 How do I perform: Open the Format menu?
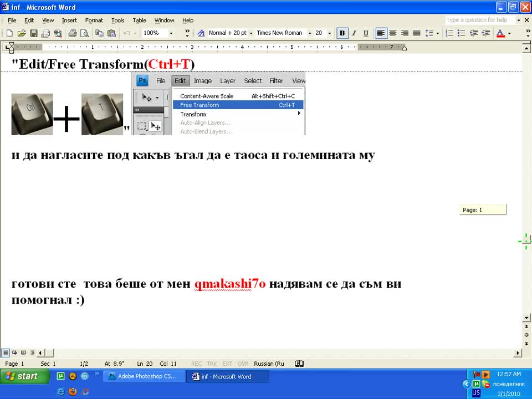pyautogui.click(x=94, y=21)
